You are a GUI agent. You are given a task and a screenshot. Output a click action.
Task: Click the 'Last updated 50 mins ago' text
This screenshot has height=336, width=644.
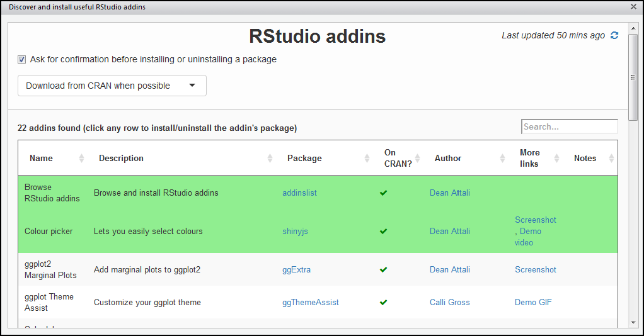pos(553,36)
